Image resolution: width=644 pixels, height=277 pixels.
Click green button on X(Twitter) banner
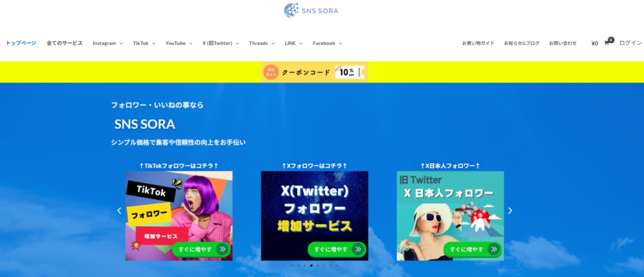[x=337, y=249]
